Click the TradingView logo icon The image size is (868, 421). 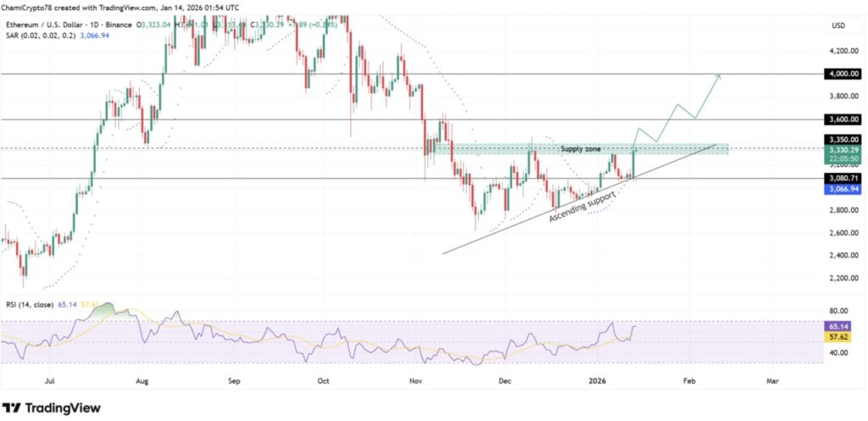11,408
